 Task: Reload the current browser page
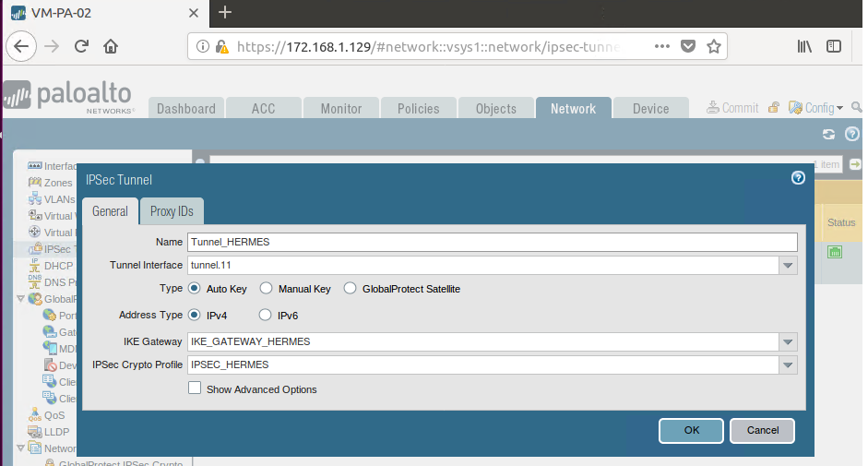pyautogui.click(x=81, y=46)
